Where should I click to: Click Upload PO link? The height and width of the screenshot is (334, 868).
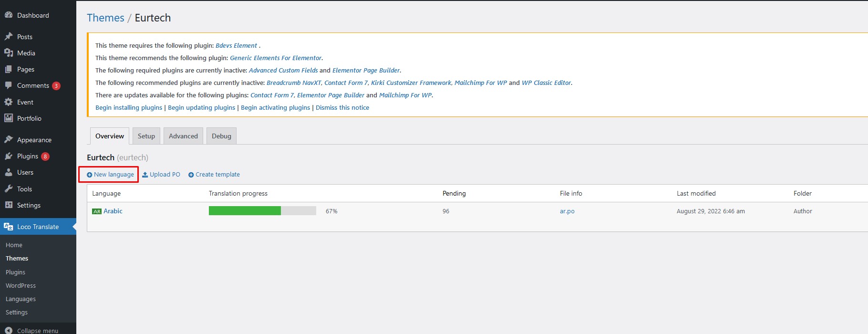161,175
